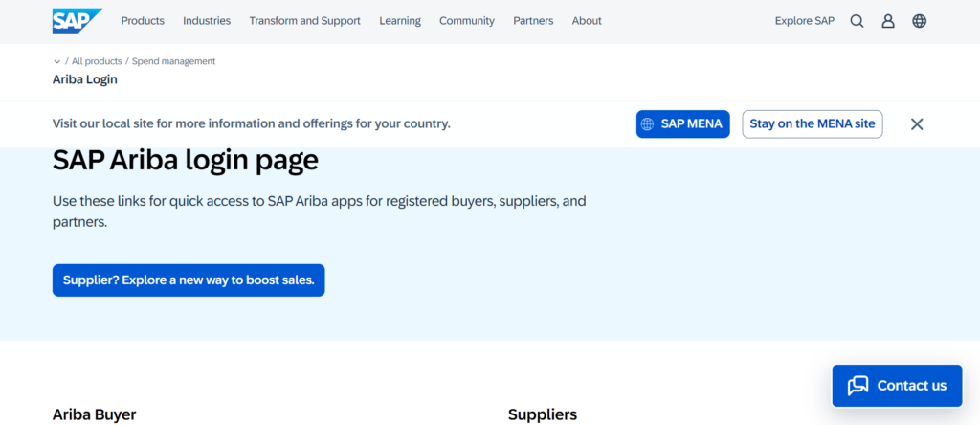Click the user account profile icon
This screenshot has width=980, height=425.
point(888,21)
